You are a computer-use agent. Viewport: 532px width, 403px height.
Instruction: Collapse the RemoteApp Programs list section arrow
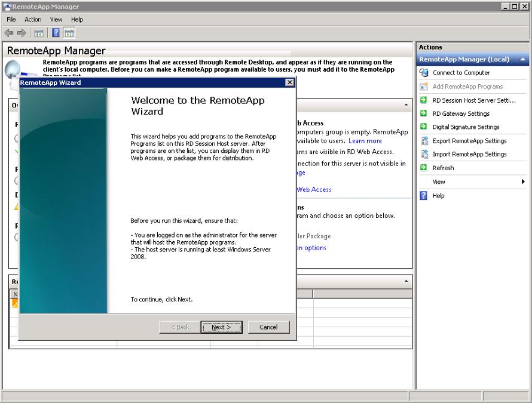pos(406,281)
